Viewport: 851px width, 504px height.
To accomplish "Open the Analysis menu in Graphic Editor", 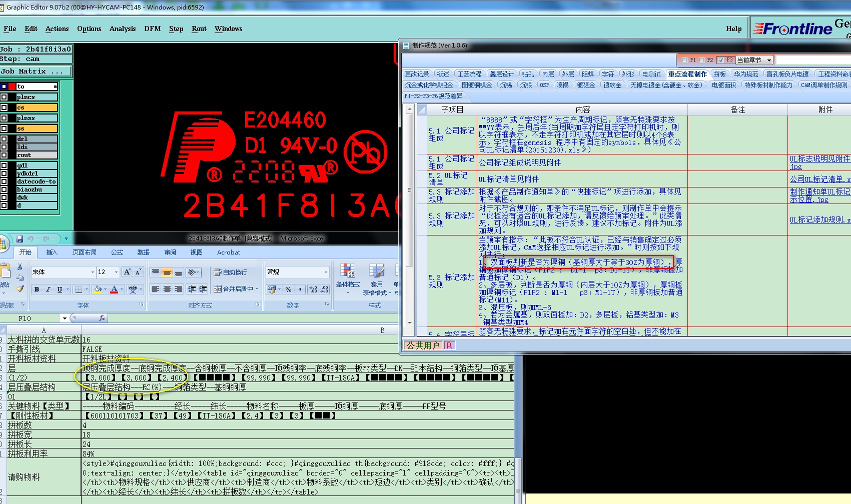I will tap(123, 28).
